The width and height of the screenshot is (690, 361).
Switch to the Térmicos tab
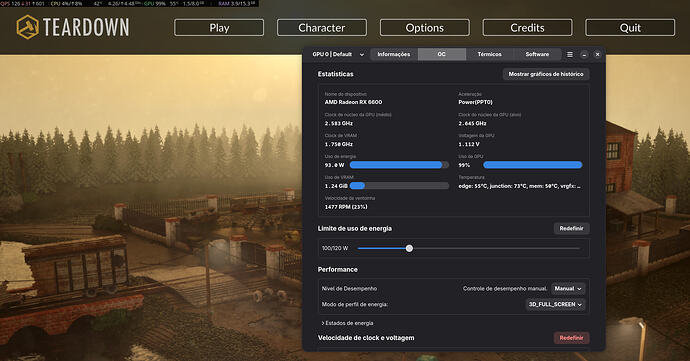point(489,54)
